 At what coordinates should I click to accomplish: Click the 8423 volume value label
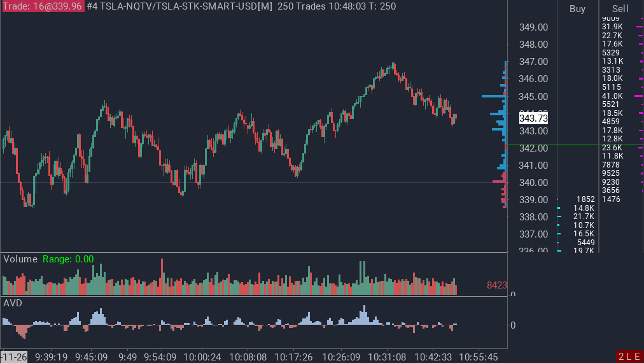pos(496,285)
